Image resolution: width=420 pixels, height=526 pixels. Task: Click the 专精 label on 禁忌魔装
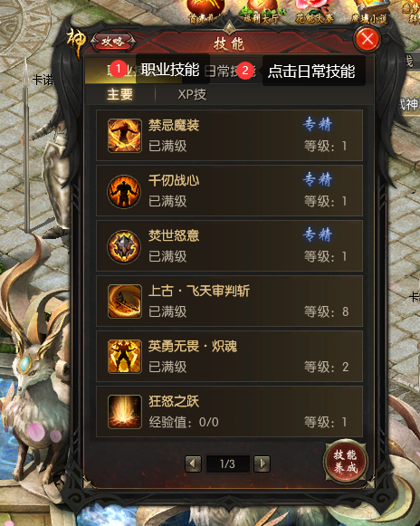(x=318, y=124)
